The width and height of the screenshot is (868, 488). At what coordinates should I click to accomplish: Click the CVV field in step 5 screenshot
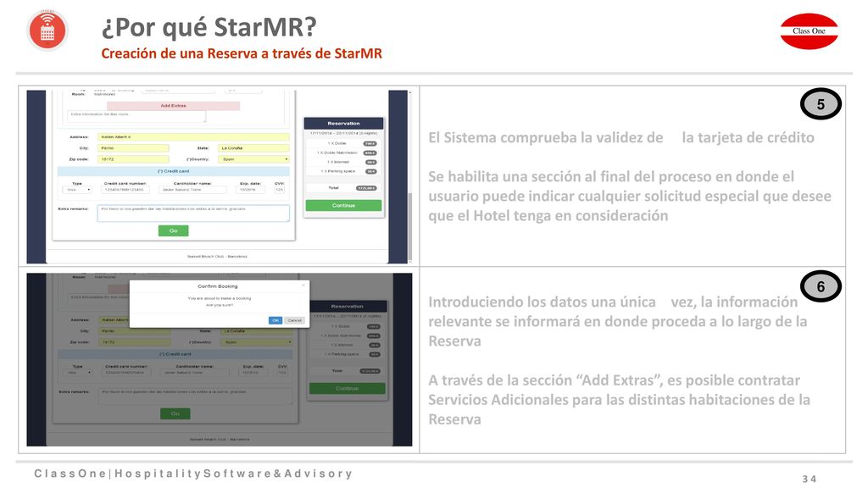pyautogui.click(x=280, y=190)
